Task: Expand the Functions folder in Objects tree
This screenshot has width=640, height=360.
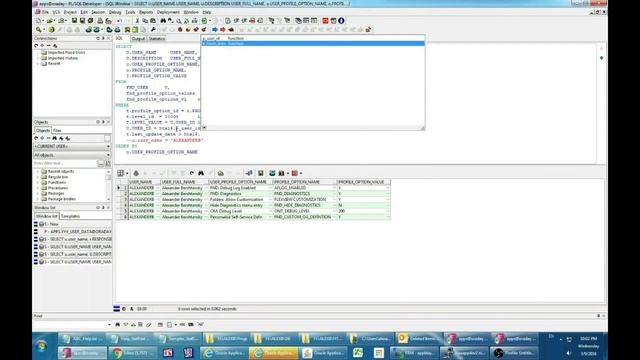Action: (38, 182)
